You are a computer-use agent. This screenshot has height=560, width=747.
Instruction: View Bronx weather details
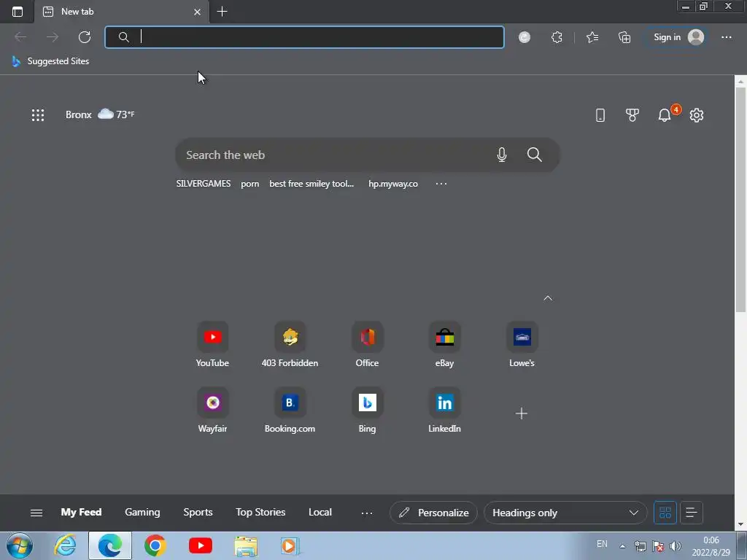100,114
